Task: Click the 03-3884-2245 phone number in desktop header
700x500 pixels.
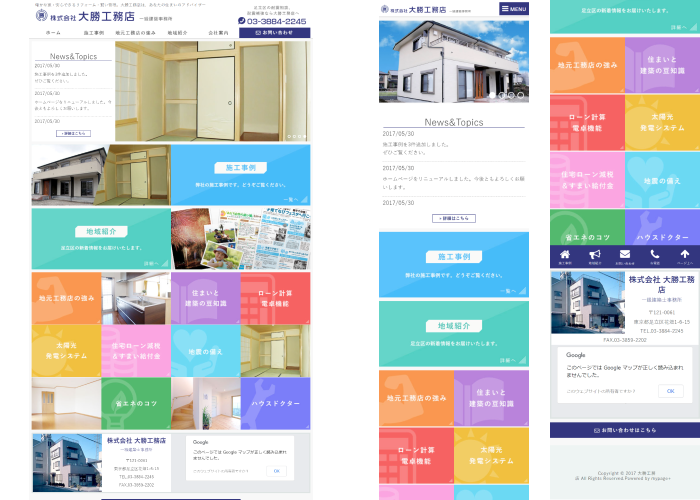Action: (x=276, y=21)
